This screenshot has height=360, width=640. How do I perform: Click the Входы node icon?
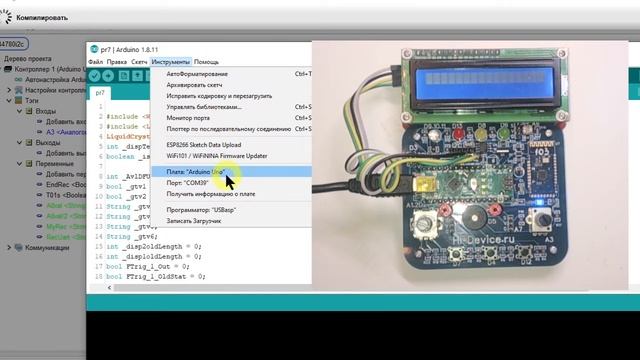tap(29, 111)
